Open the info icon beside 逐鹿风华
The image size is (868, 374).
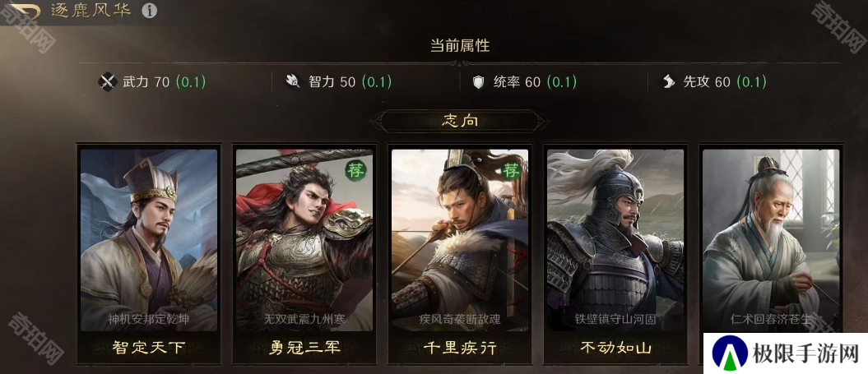149,11
